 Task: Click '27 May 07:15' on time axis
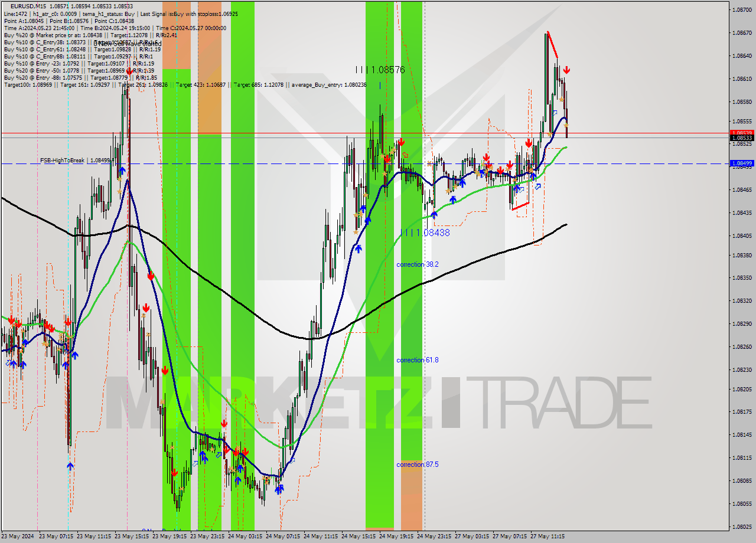pos(510,537)
